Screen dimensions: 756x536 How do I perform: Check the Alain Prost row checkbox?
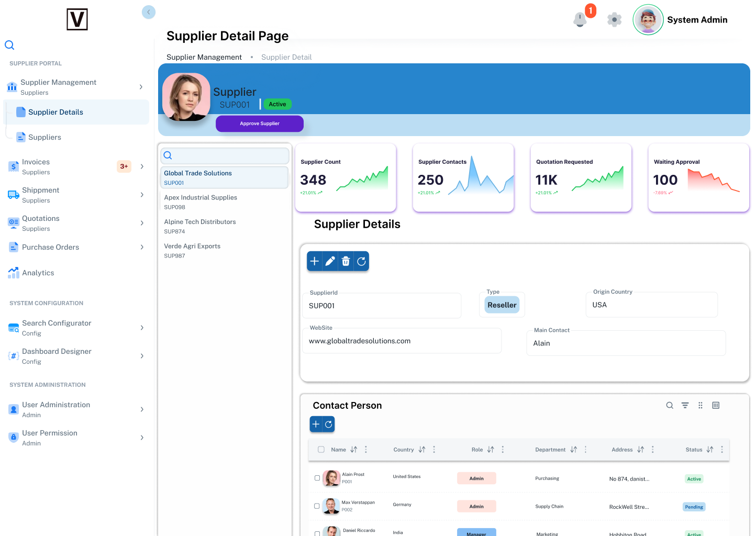317,478
